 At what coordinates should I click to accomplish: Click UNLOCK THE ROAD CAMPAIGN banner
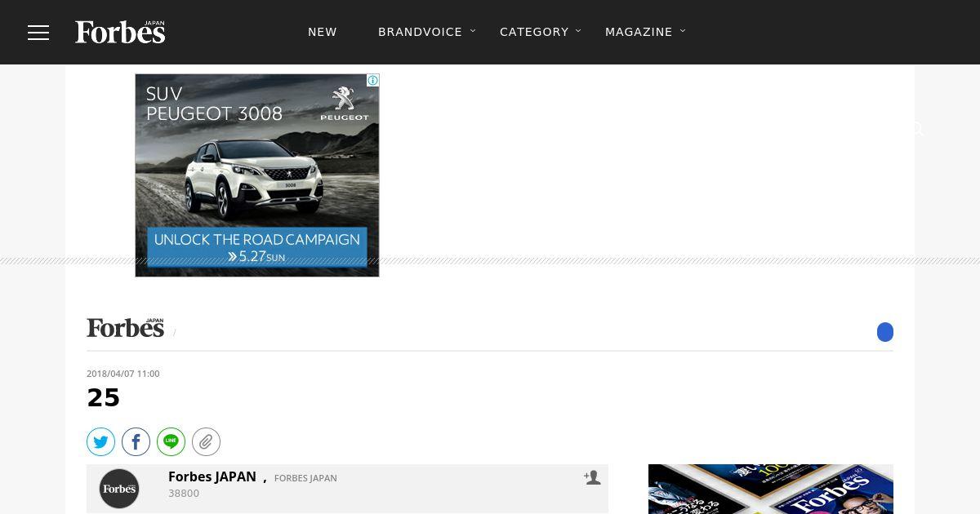pos(257,247)
